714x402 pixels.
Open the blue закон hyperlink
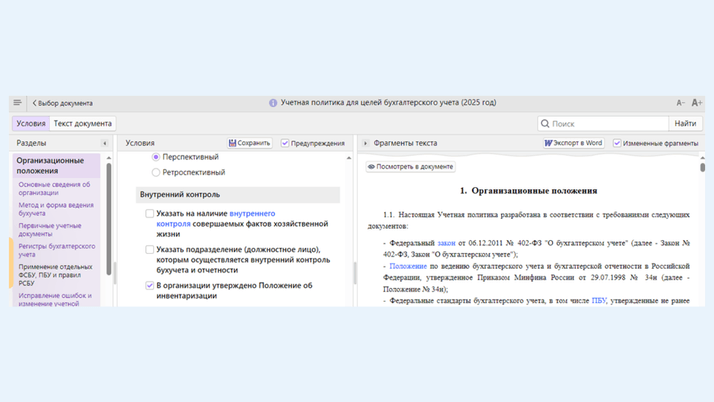(x=446, y=243)
